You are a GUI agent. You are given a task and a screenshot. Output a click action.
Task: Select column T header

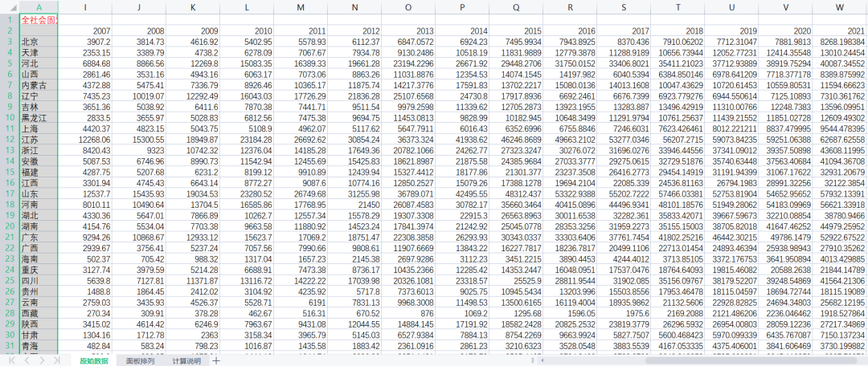[678, 6]
